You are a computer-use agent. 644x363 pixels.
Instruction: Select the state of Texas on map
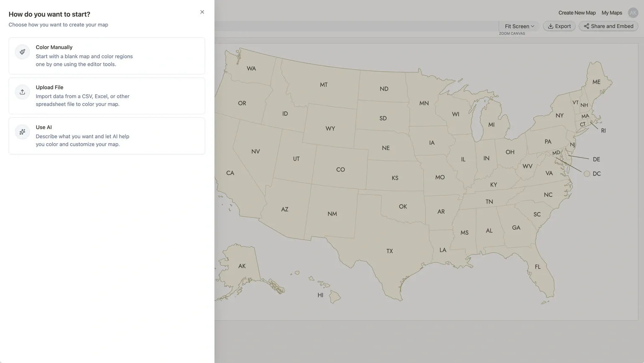[390, 251]
